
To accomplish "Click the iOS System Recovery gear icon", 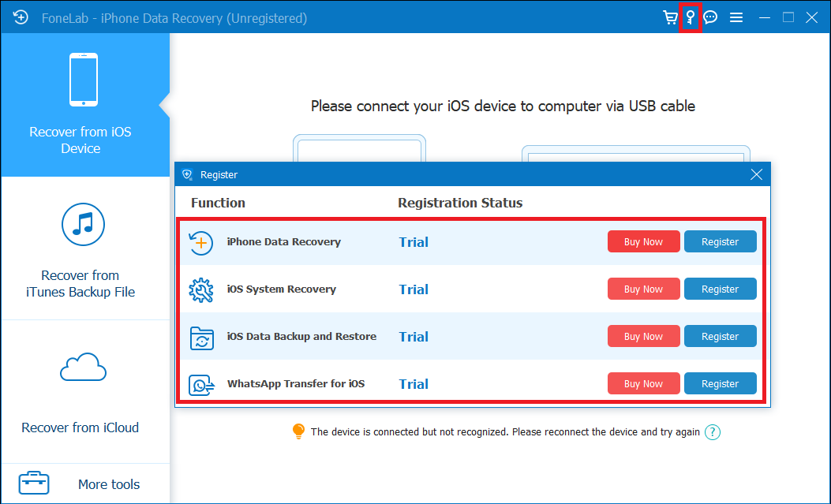I will click(201, 290).
